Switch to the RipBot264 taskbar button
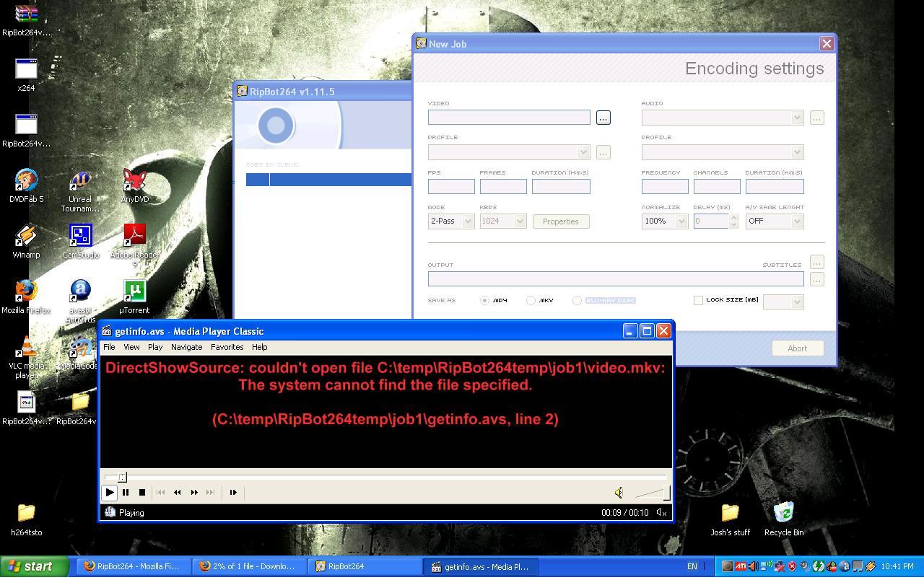Viewport: 924px width, 580px height. [364, 566]
